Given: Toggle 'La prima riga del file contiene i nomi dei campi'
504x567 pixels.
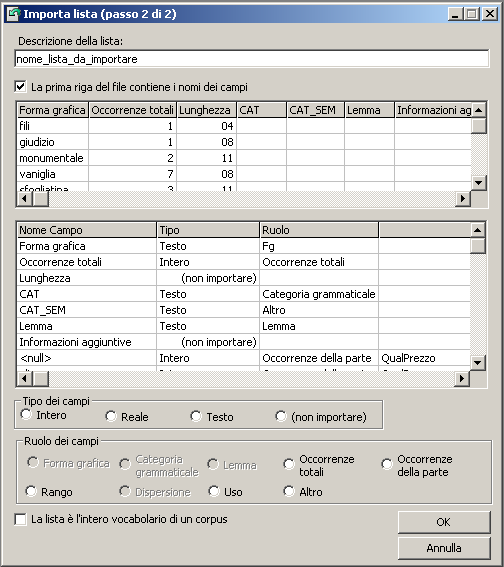Looking at the screenshot, I should tap(21, 87).
